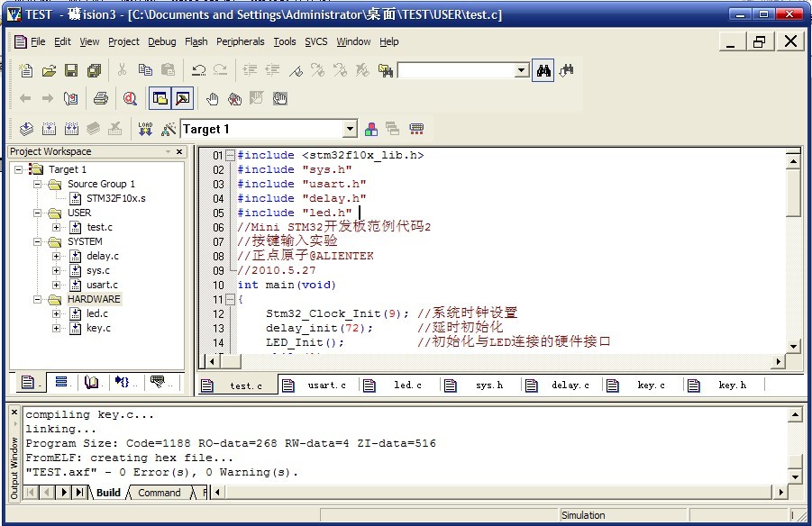Viewport: 812px width, 526px height.
Task: Collapse the Target 1 tree node
Action: [x=19, y=169]
